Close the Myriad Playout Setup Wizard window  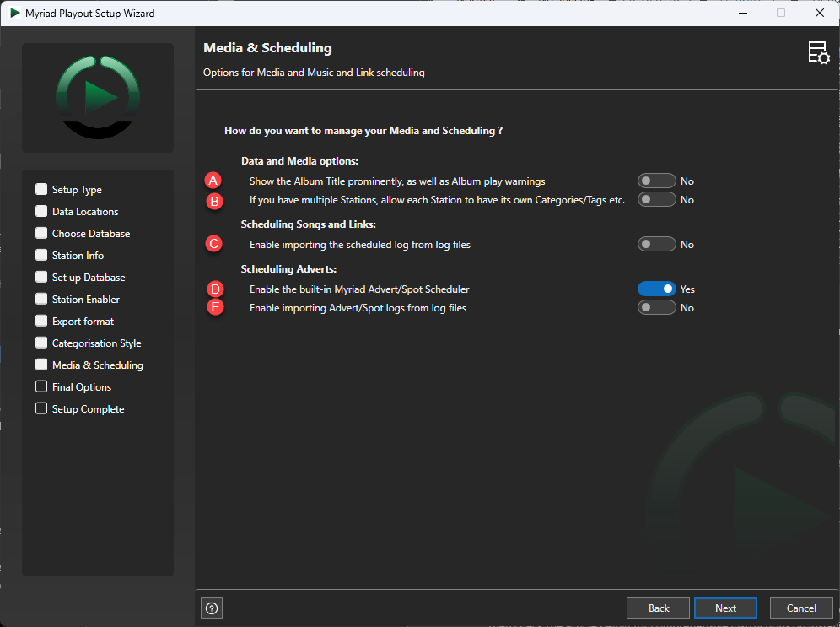pos(820,13)
